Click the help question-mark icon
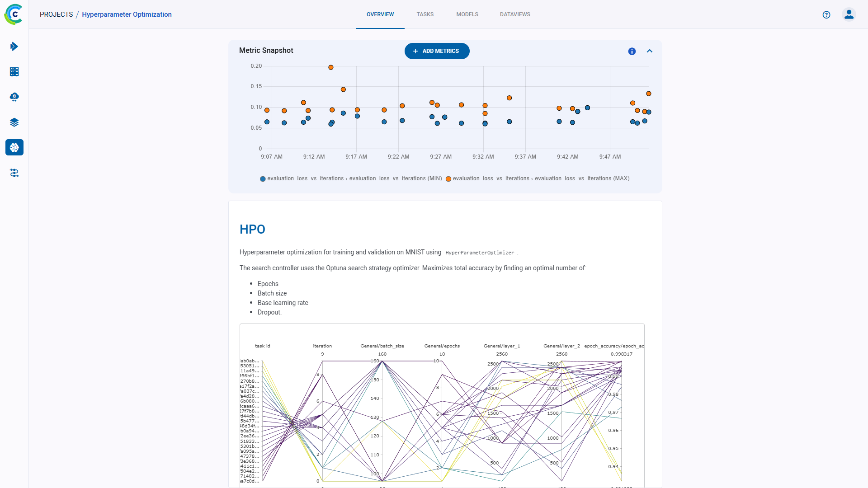 pyautogui.click(x=826, y=14)
